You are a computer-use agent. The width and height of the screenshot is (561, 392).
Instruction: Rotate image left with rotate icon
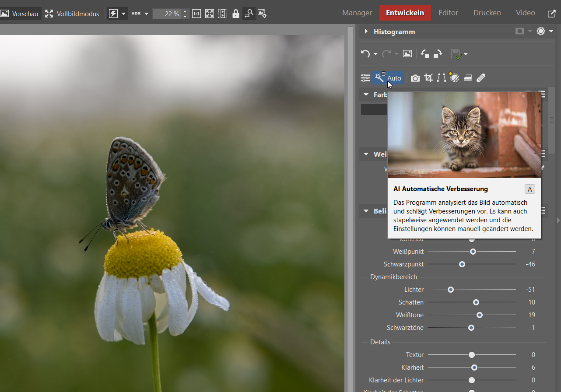pyautogui.click(x=425, y=54)
